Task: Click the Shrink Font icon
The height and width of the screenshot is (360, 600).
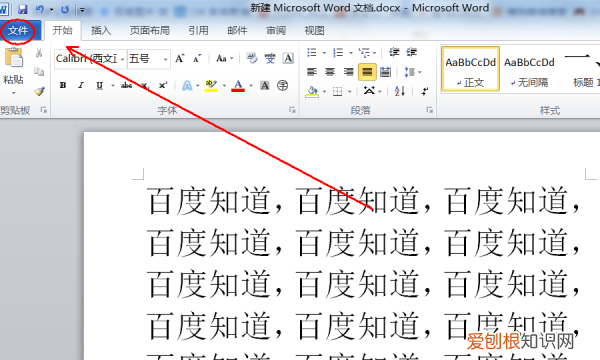Action: tap(197, 59)
